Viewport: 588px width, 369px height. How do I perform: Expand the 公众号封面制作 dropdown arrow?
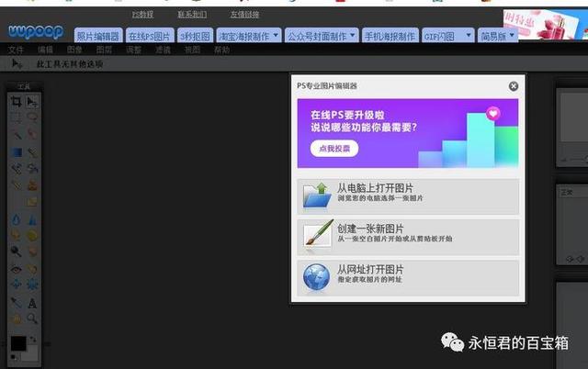tap(353, 36)
